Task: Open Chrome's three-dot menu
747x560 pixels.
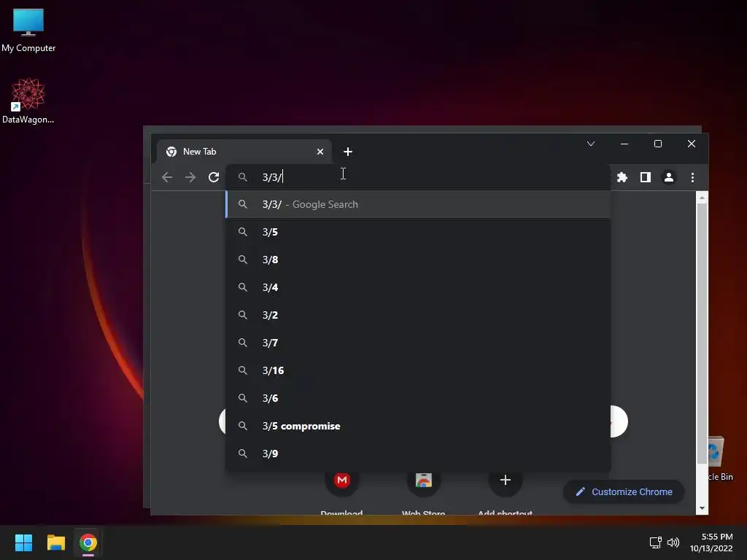Action: click(693, 178)
